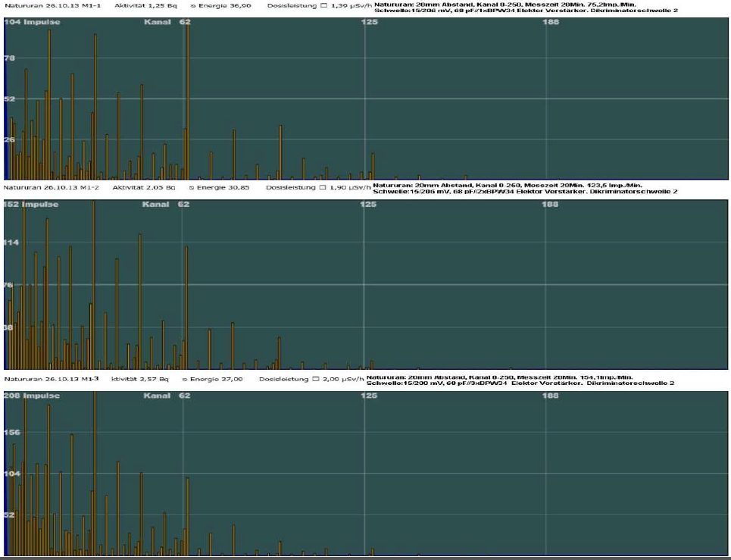The image size is (731, 560).
Task: Click the 78 gridline label in top chart
Action: click(x=10, y=58)
